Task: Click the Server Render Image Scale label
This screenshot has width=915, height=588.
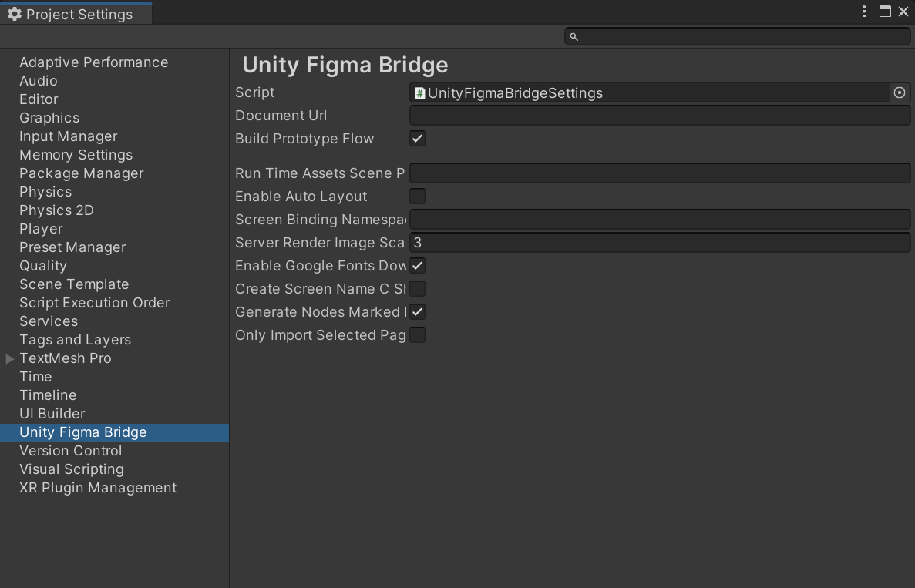Action: pyautogui.click(x=320, y=243)
